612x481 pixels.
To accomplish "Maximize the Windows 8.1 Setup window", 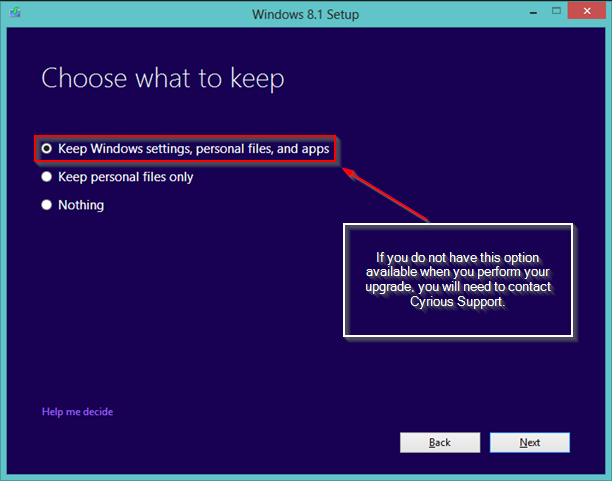I will coord(556,11).
